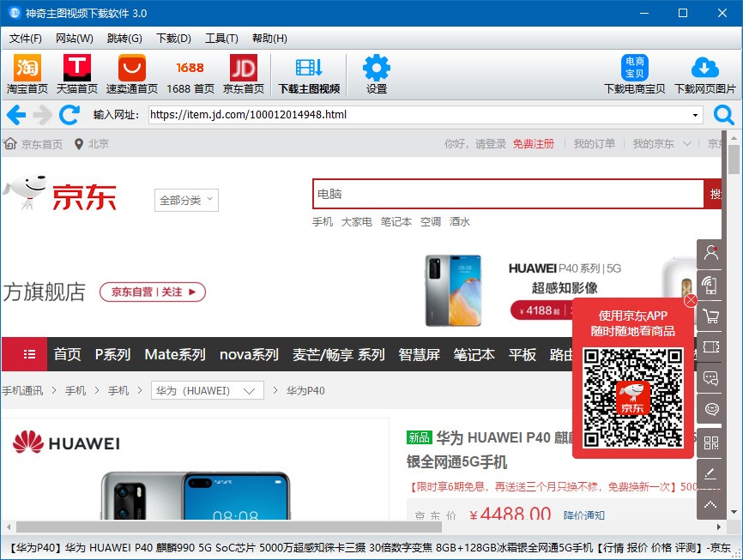Select the 智慧屏 navigation tab
This screenshot has height=560, width=743.
419,354
